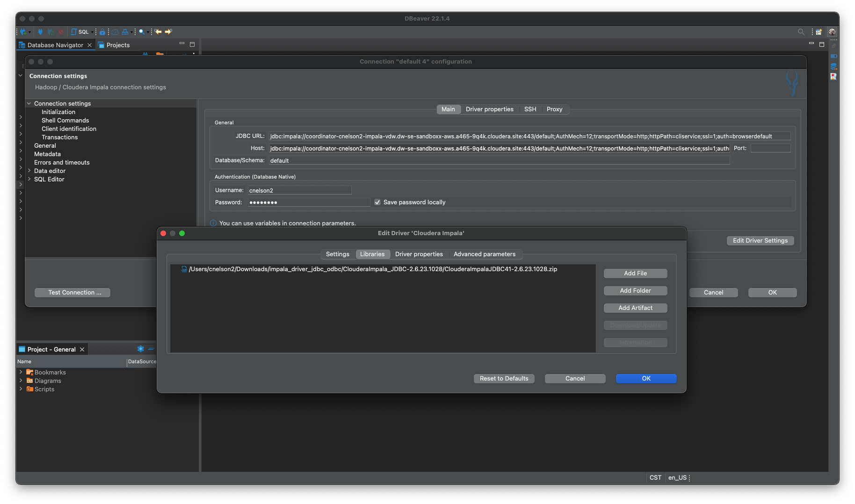This screenshot has height=504, width=855.
Task: Switch to SSH tab in connection configuration
Action: click(x=530, y=109)
